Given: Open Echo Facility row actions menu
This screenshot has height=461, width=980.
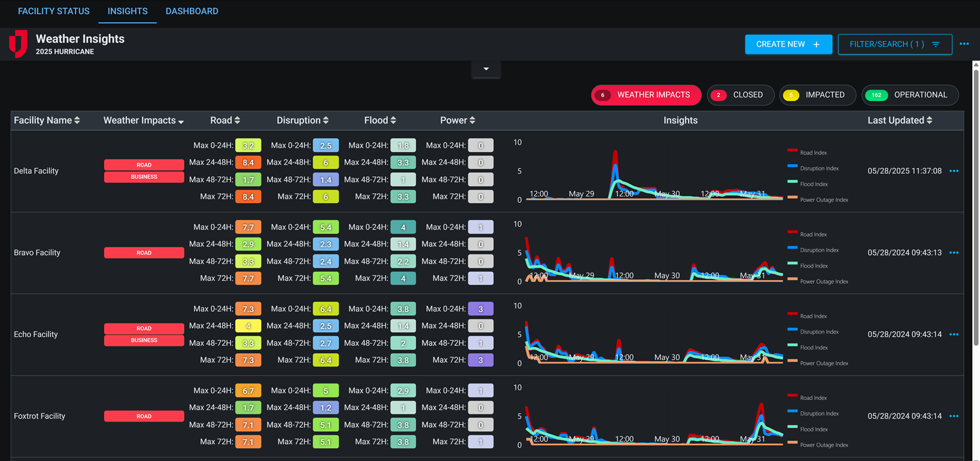Looking at the screenshot, I should [x=954, y=334].
